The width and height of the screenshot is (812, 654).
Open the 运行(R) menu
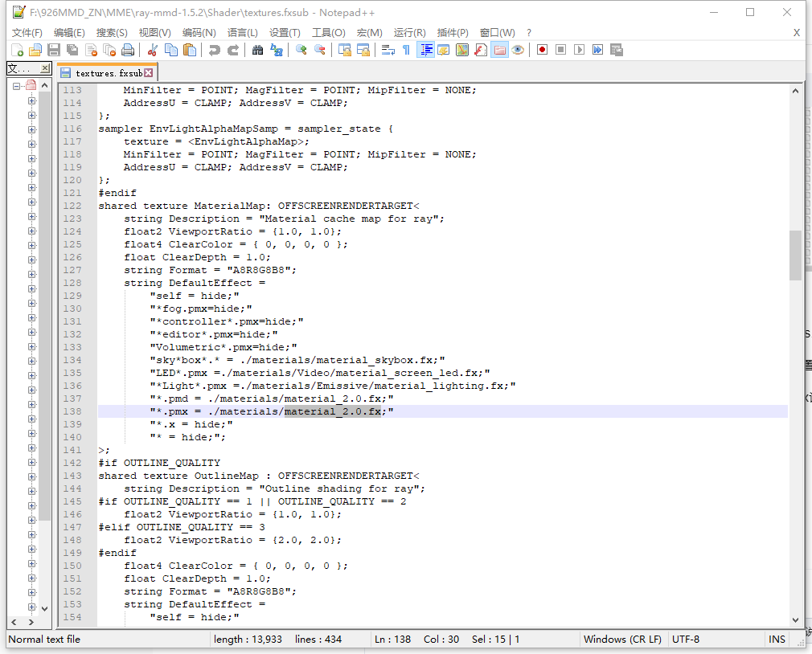(x=410, y=33)
